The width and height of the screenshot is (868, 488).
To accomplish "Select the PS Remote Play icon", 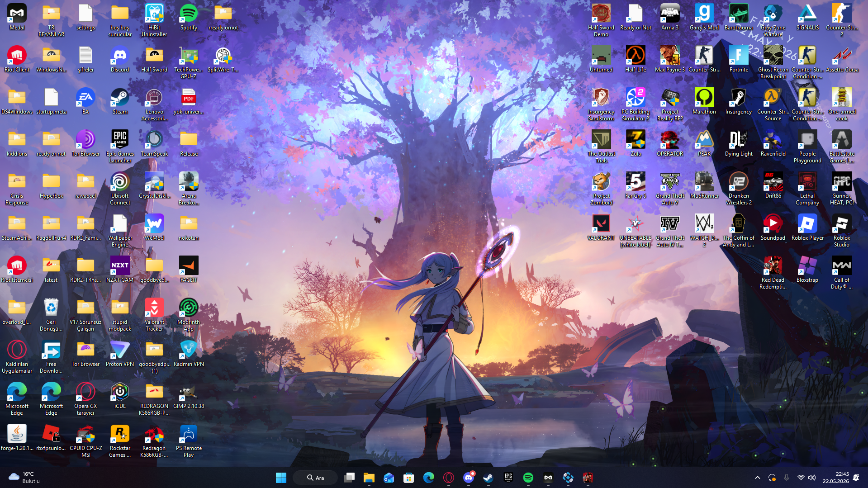I will 189,441.
